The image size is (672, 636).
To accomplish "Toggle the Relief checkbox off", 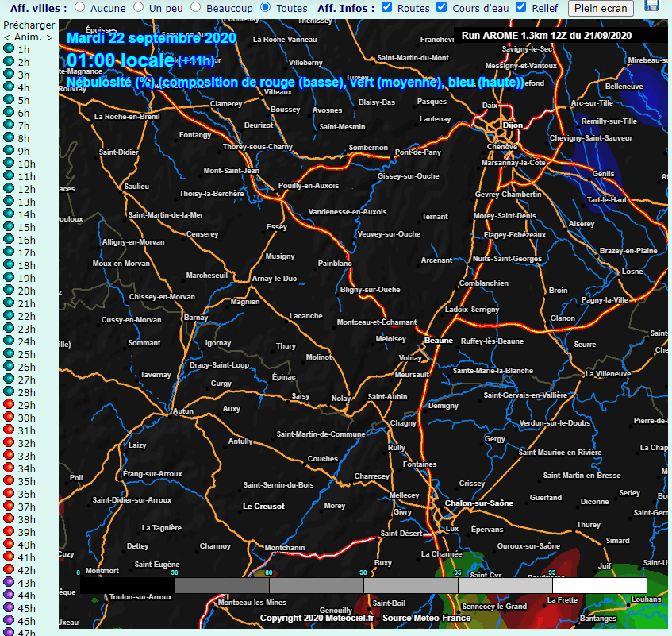I will pos(521,7).
